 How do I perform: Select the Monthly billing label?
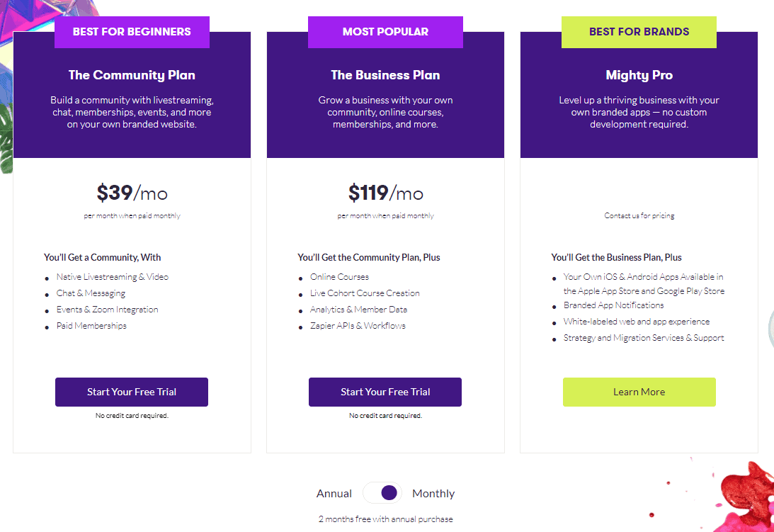(x=433, y=494)
